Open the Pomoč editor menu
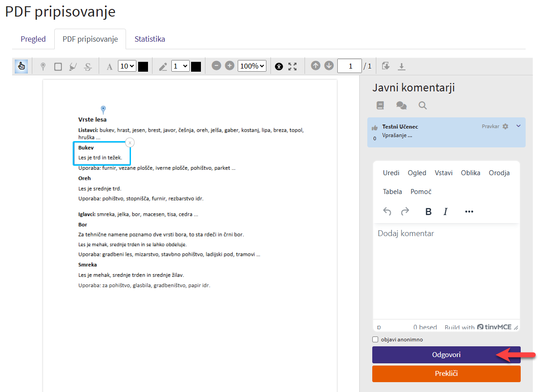This screenshot has height=392, width=540. pos(421,192)
